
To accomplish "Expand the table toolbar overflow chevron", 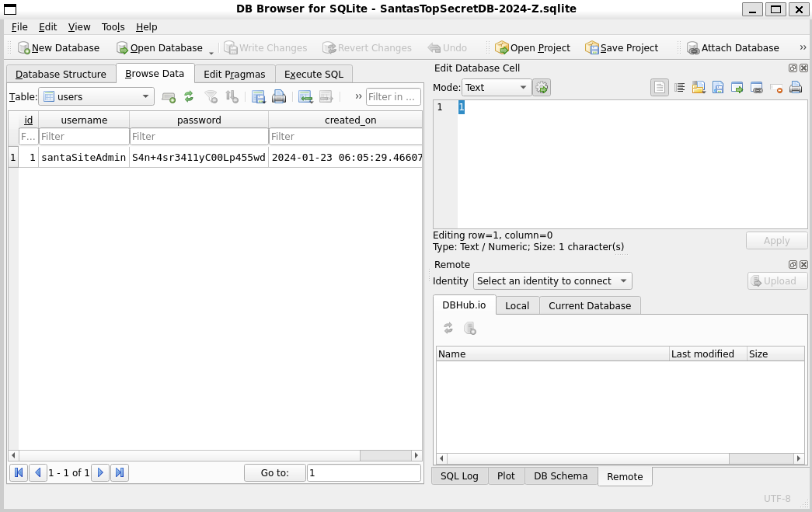I will pos(358,96).
